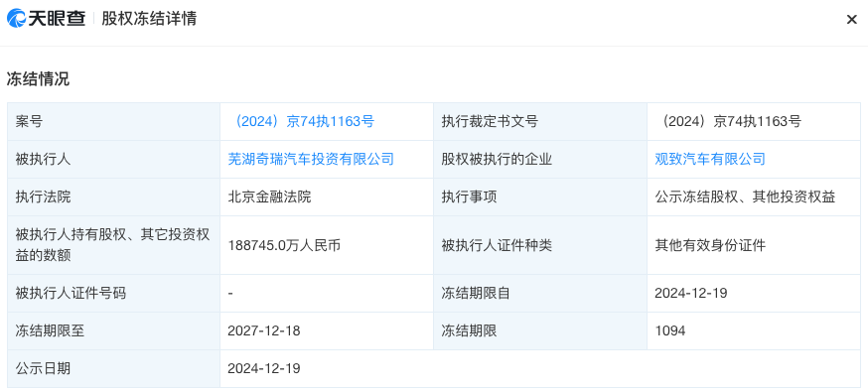Click the 公示日期 date value

coord(264,368)
